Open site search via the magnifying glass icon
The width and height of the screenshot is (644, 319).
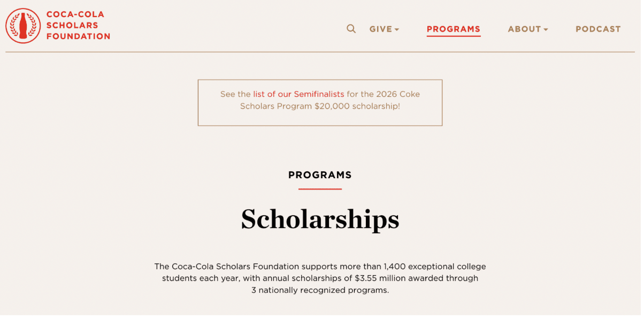[x=351, y=28]
